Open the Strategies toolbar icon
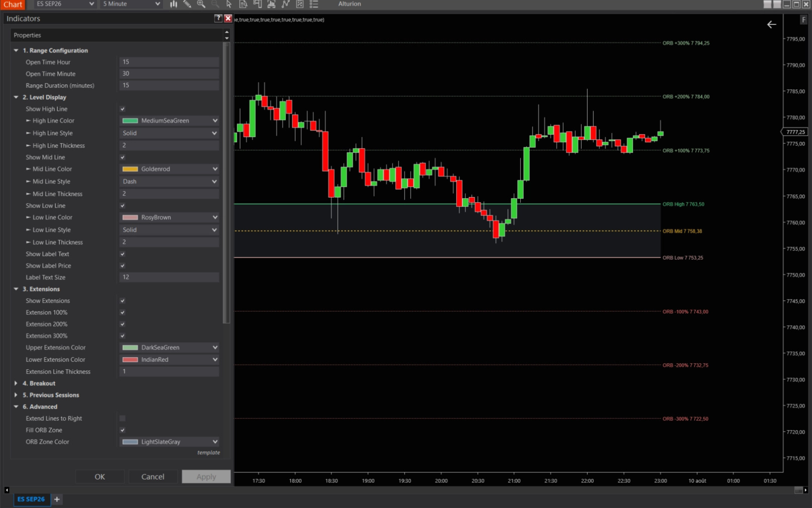Viewport: 812px width, 508px height. (x=300, y=4)
